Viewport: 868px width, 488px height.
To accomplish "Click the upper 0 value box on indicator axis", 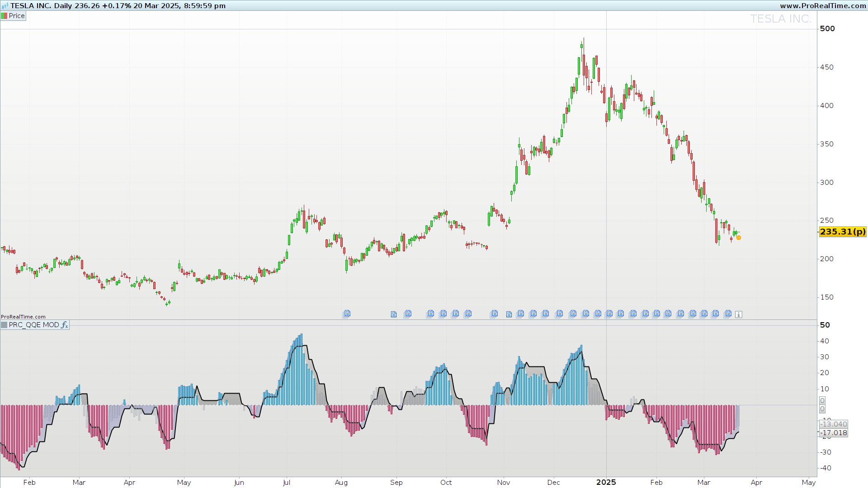I will 822,401.
